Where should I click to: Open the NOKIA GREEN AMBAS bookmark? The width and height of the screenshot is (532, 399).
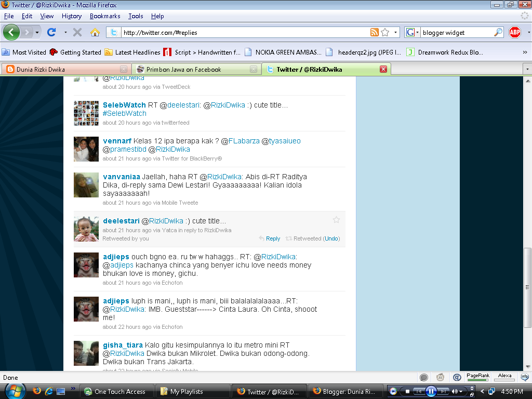(283, 52)
